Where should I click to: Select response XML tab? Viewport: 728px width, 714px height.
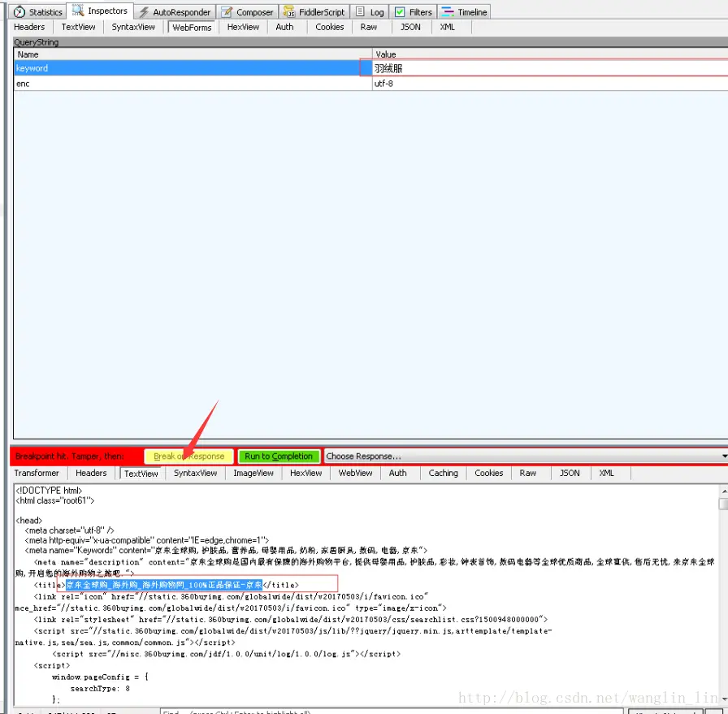tap(606, 473)
